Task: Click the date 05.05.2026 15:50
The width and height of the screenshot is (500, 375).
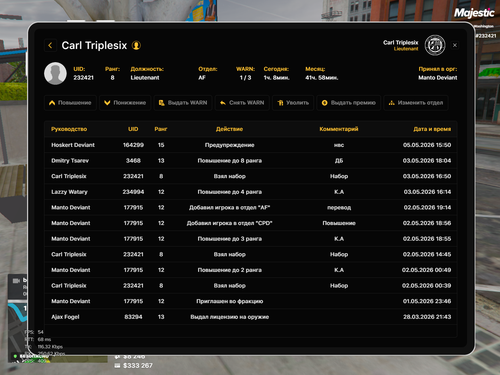Action: 427,145
